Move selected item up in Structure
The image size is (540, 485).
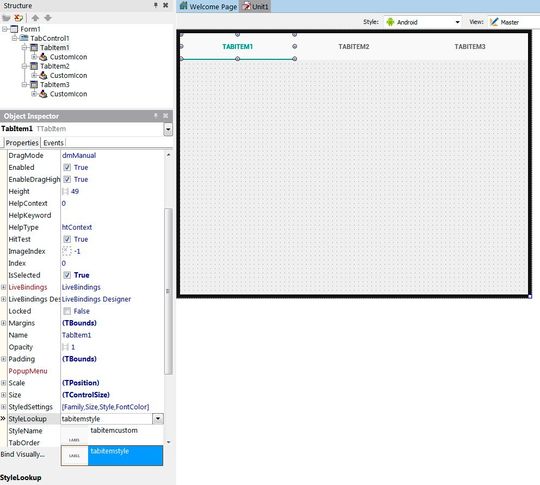(x=35, y=18)
